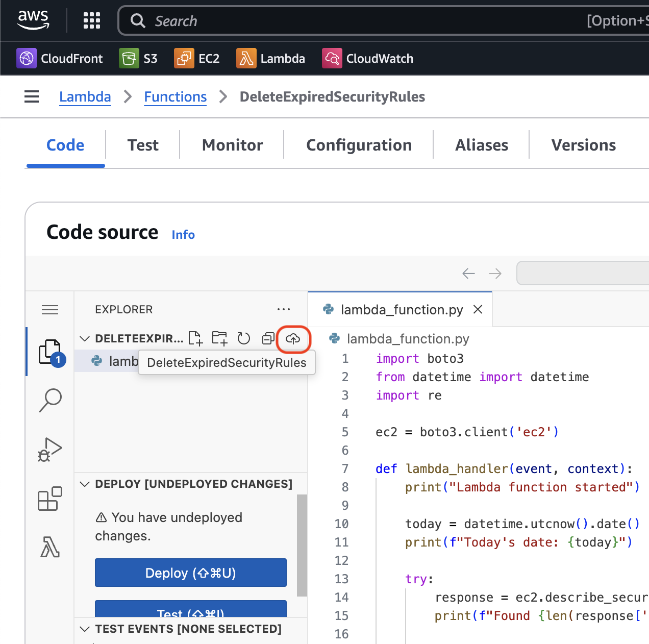Click the 'import re' code line

pos(409,395)
